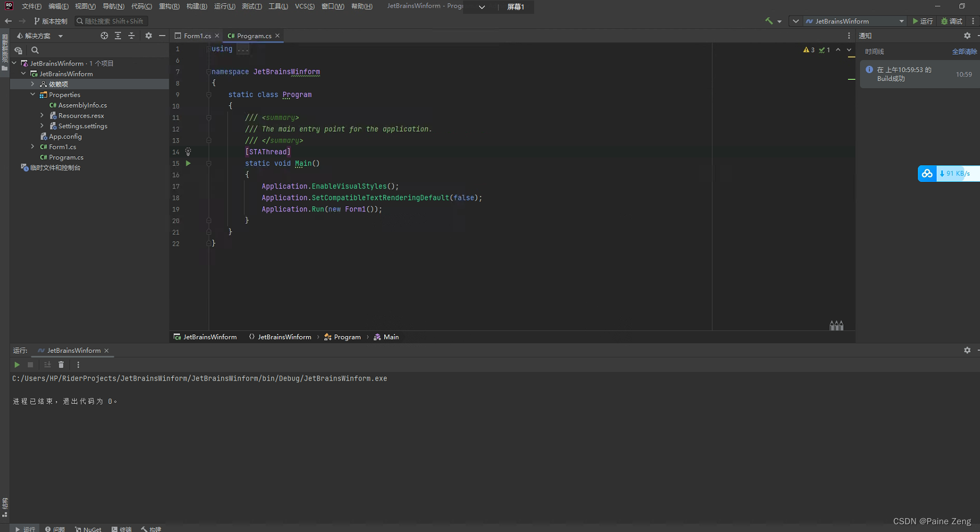980x532 pixels.
Task: Open the solution panel options gear
Action: (x=148, y=36)
